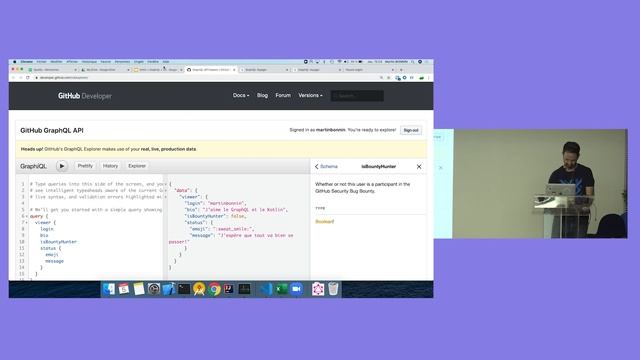Open the History panel
The height and width of the screenshot is (360, 640).
110,166
